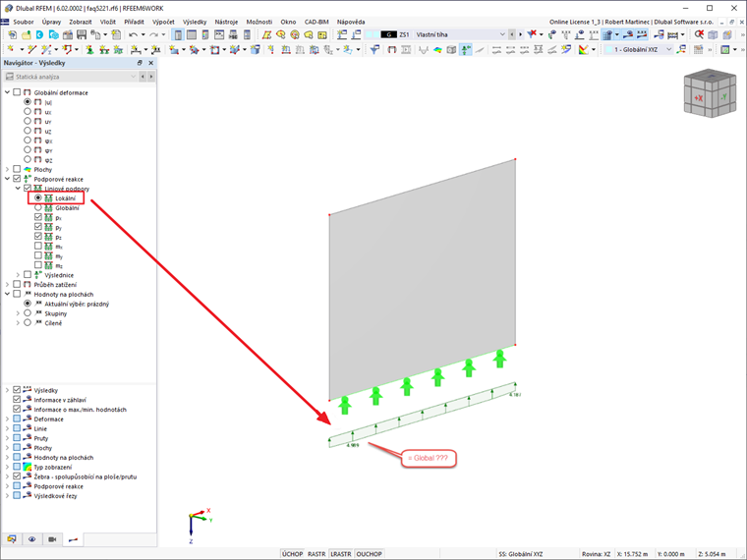Click the navigator data tab icon
Image resolution: width=747 pixels, height=560 pixels.
(x=12, y=539)
